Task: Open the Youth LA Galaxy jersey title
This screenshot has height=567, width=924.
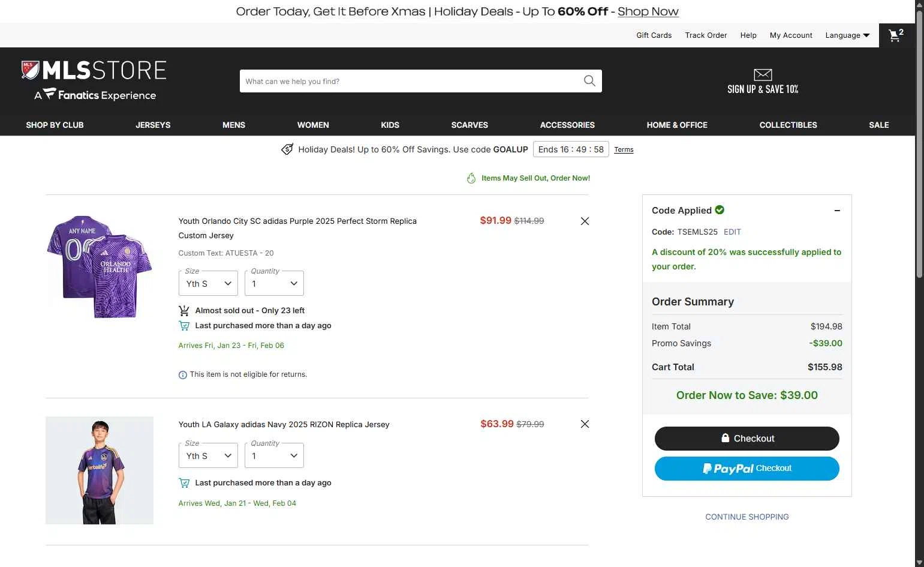Action: (x=284, y=424)
